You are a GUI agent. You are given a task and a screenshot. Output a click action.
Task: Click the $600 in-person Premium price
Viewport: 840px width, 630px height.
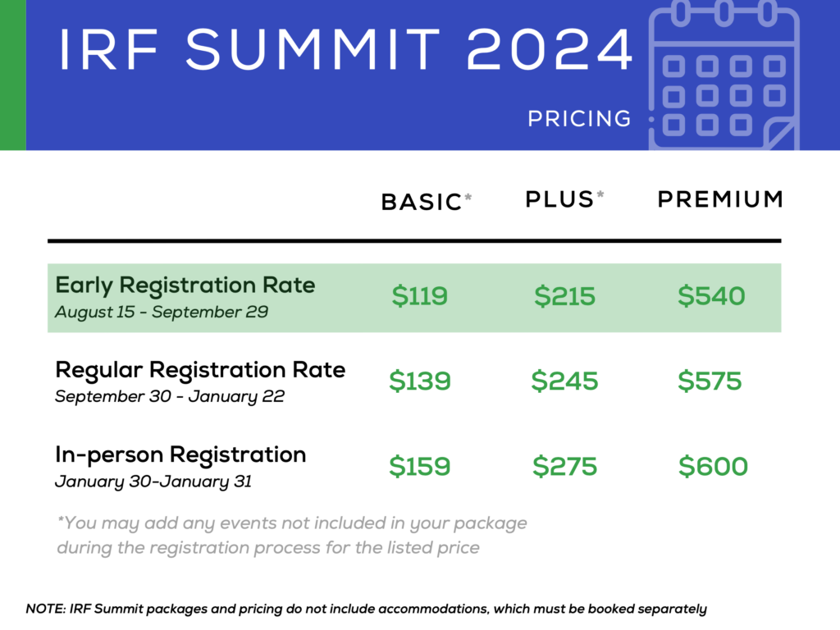point(713,466)
